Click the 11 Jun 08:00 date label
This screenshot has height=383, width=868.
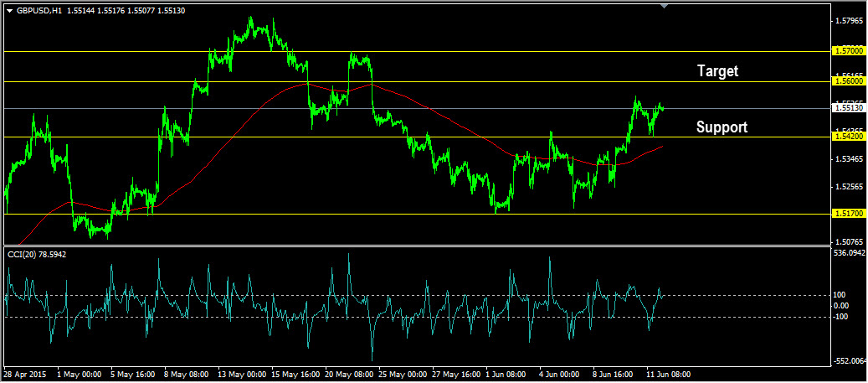[669, 374]
